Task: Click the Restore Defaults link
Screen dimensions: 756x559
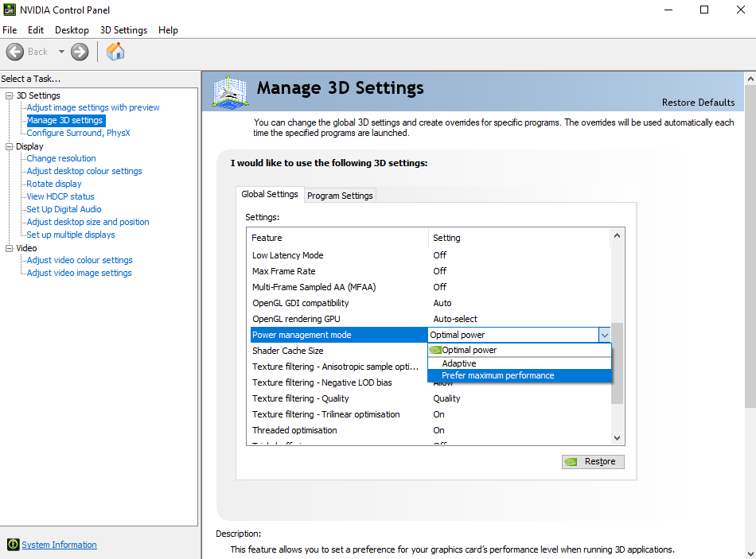Action: 698,103
